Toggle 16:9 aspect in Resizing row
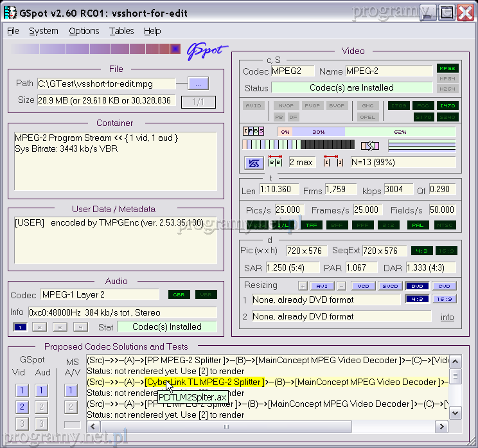This screenshot has width=478, height=448. click(x=443, y=299)
